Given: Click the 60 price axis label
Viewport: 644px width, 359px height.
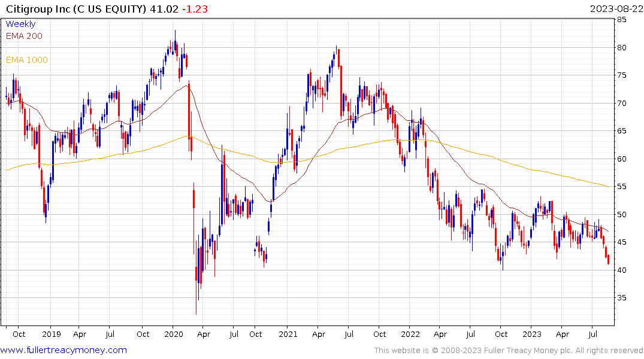Looking at the screenshot, I should pyautogui.click(x=621, y=159).
